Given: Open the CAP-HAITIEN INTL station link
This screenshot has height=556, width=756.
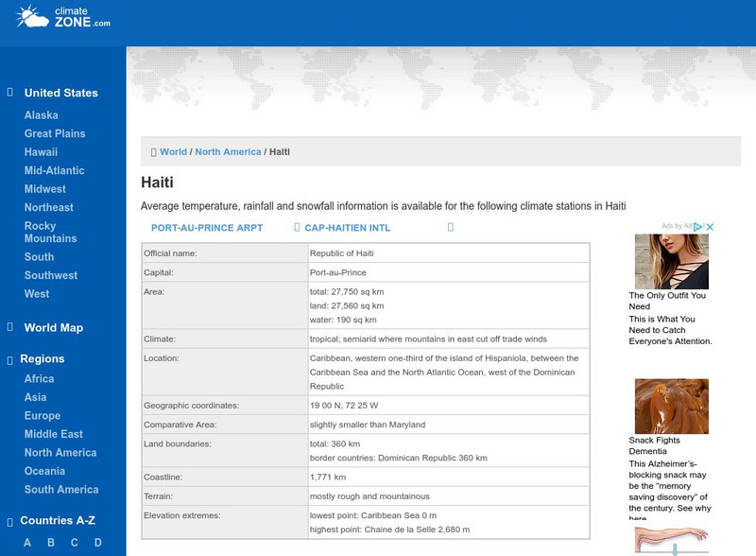Looking at the screenshot, I should [x=347, y=228].
